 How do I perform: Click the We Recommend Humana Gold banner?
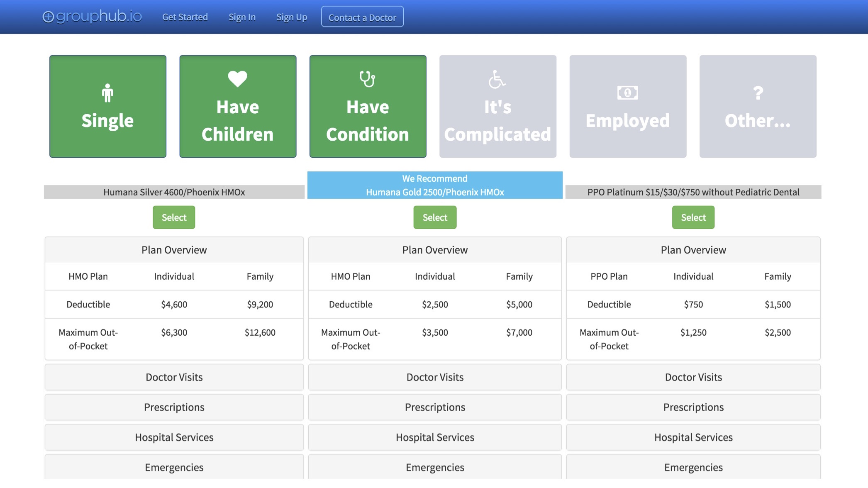point(435,185)
